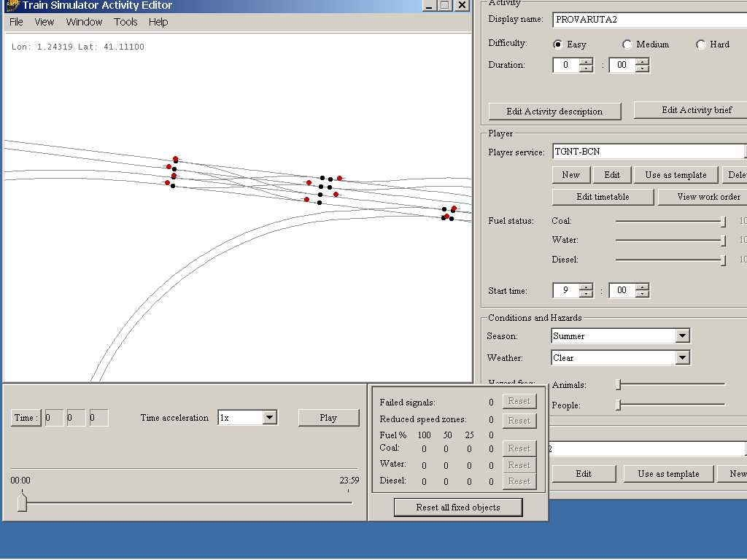Open the Season dropdown

pyautogui.click(x=682, y=336)
